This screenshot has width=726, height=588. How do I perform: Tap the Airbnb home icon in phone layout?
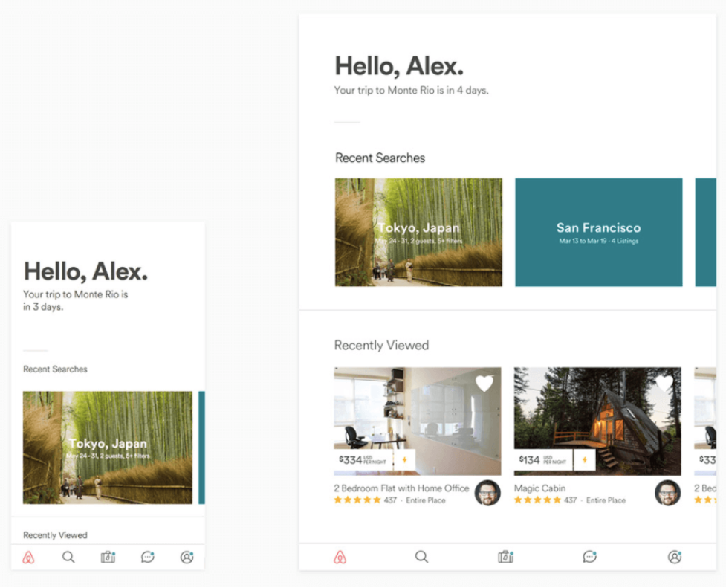coord(28,558)
